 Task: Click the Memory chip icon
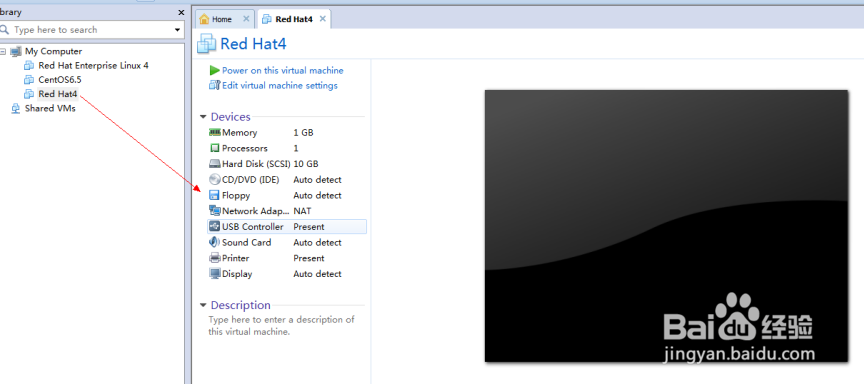214,132
